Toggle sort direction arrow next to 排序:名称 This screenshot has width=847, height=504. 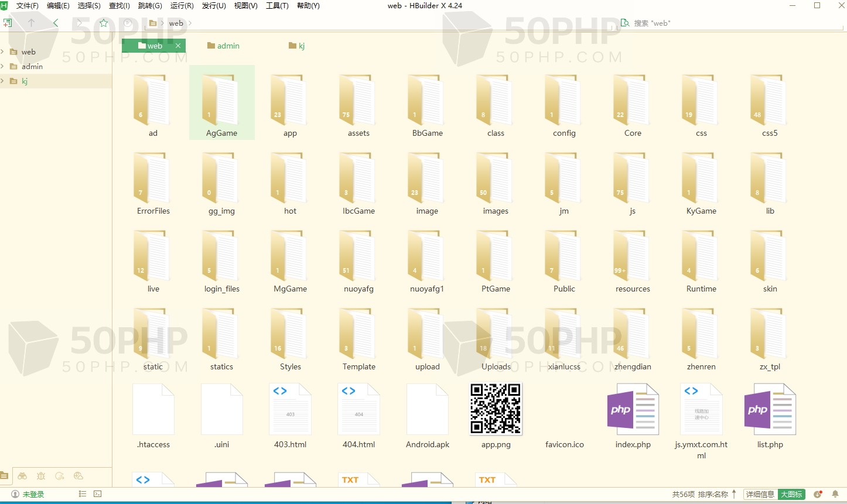click(x=734, y=494)
